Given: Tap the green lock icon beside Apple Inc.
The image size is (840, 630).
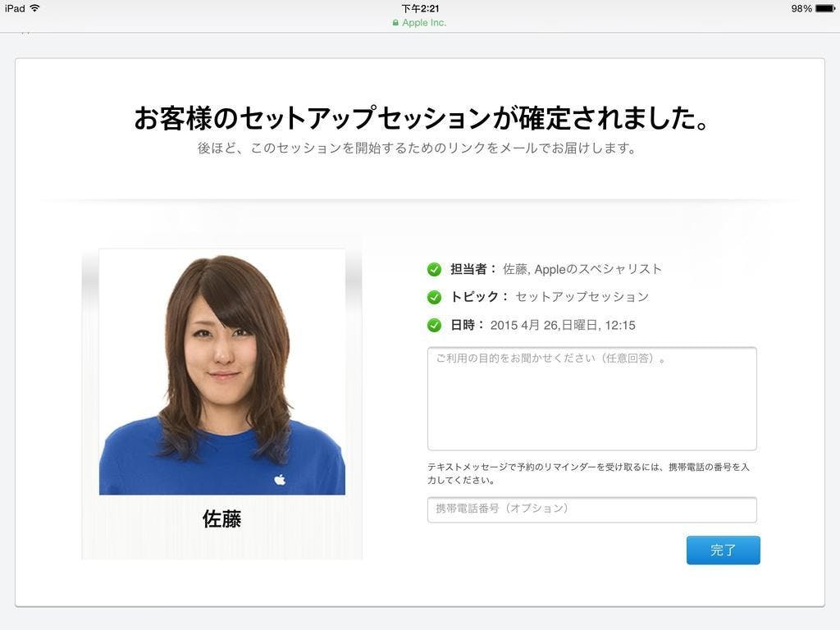Looking at the screenshot, I should tap(395, 23).
